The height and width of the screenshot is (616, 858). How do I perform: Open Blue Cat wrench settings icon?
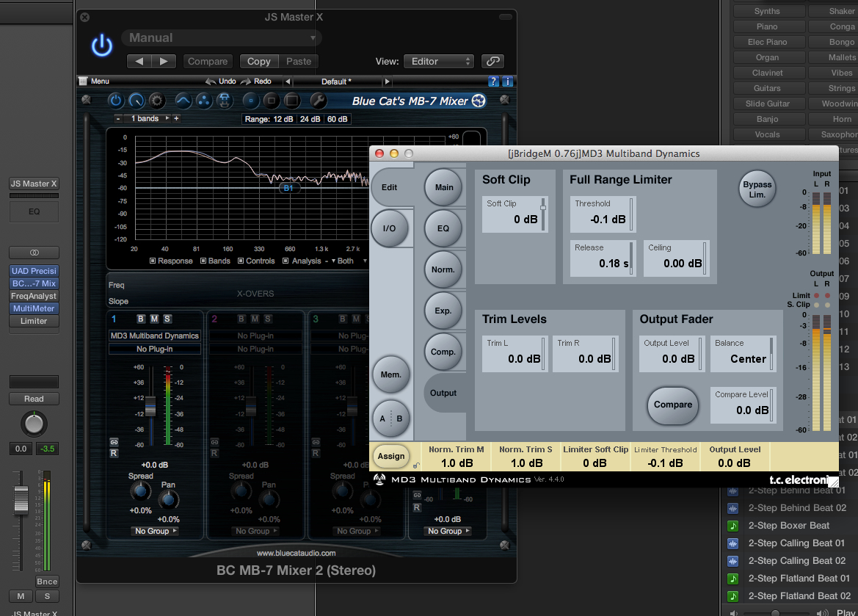click(x=318, y=101)
